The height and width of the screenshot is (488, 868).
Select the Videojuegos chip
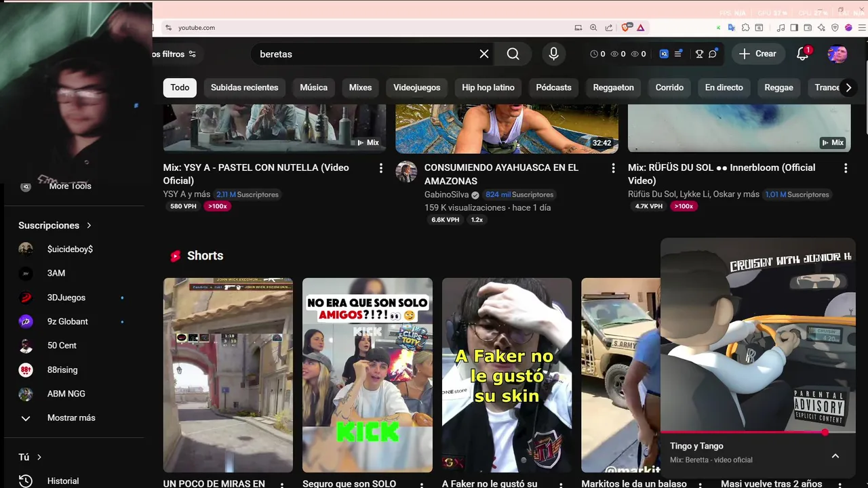[417, 87]
